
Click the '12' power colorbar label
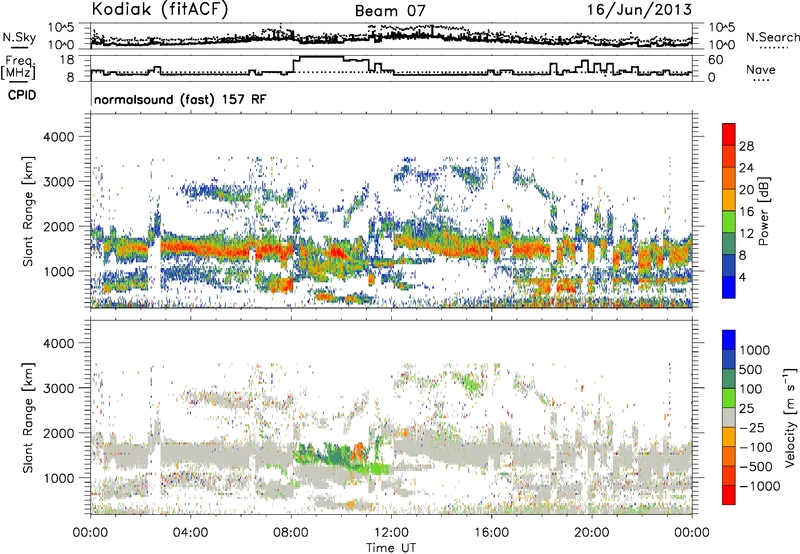coord(746,234)
